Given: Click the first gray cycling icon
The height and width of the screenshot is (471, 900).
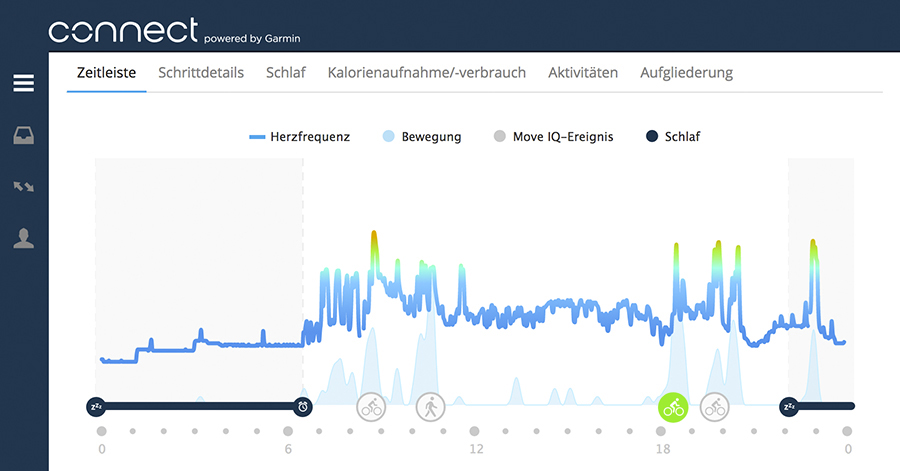Looking at the screenshot, I should 371,406.
